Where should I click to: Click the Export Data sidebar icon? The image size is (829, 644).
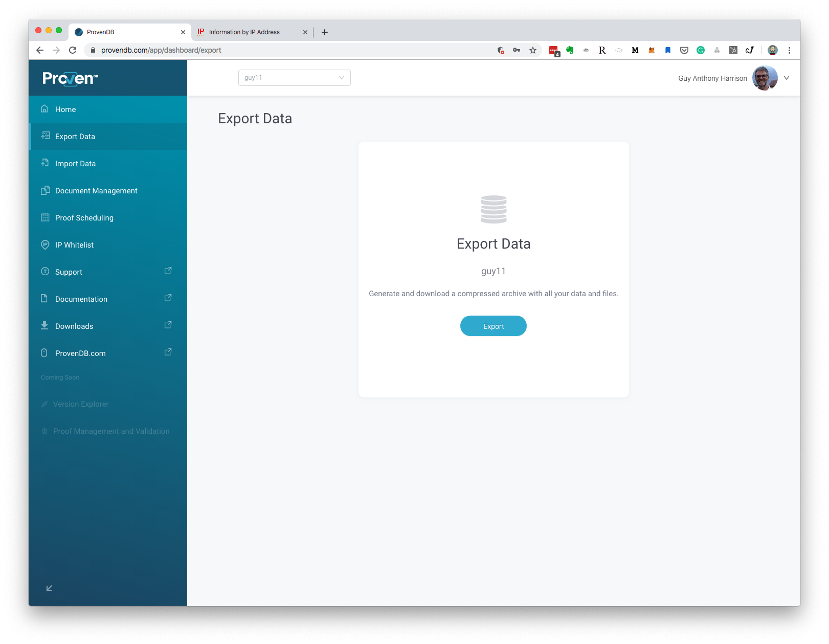point(45,136)
